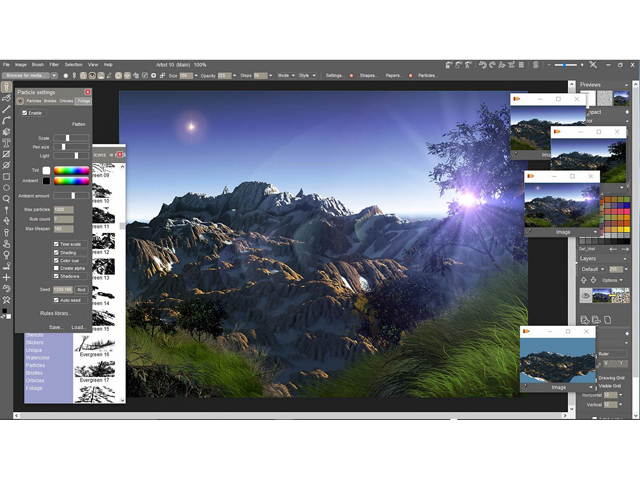Expand the Browse for media dropdown
This screenshot has width=640, height=480.
(x=28, y=75)
